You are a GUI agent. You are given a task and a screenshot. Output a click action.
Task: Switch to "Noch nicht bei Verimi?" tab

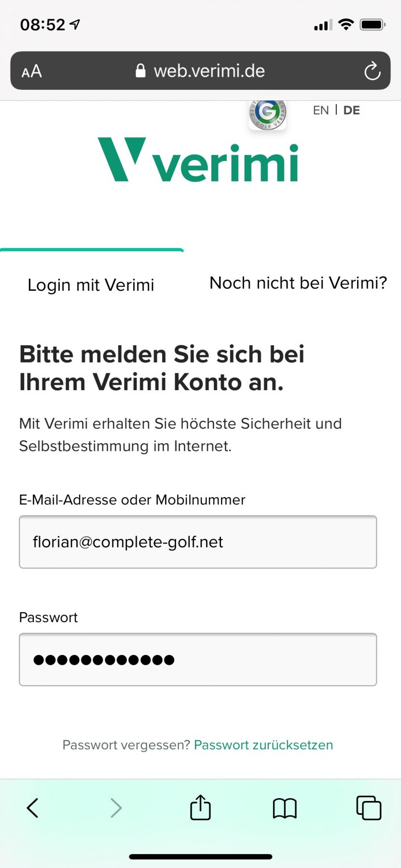[298, 283]
